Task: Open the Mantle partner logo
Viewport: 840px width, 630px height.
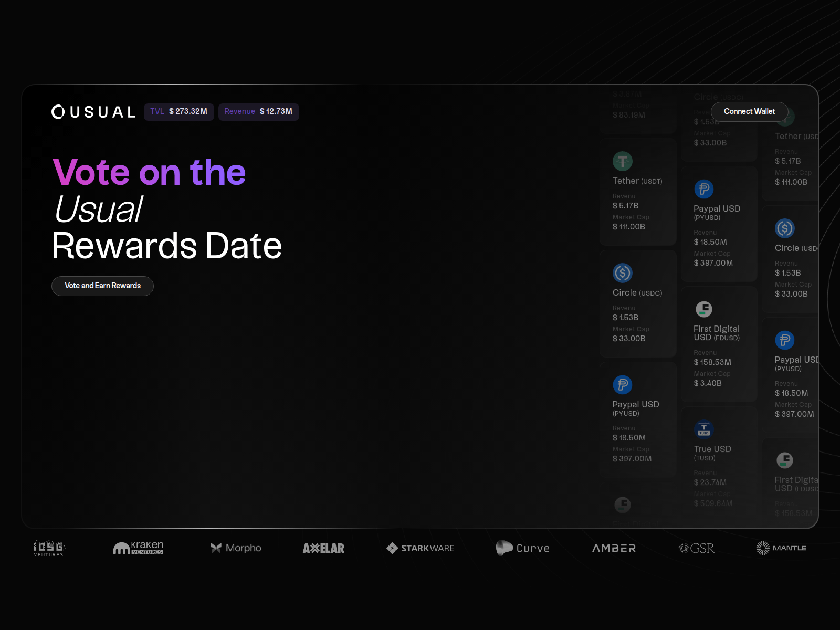Action: click(781, 548)
